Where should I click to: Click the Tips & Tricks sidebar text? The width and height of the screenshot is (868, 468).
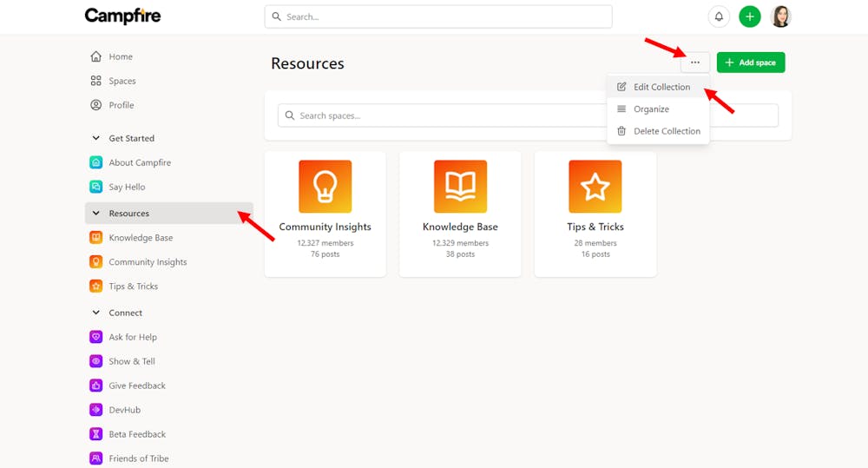pos(134,287)
